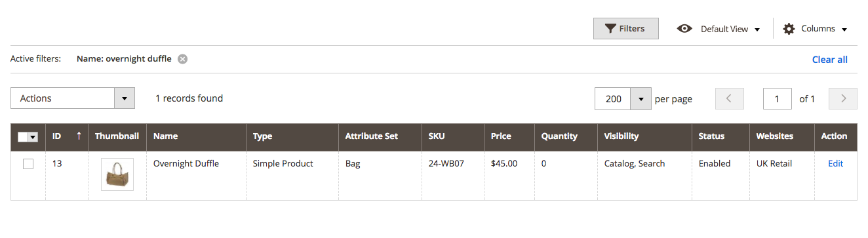Open the Overnight Duffle bag thumbnail
This screenshot has width=868, height=238.
pos(117,174)
